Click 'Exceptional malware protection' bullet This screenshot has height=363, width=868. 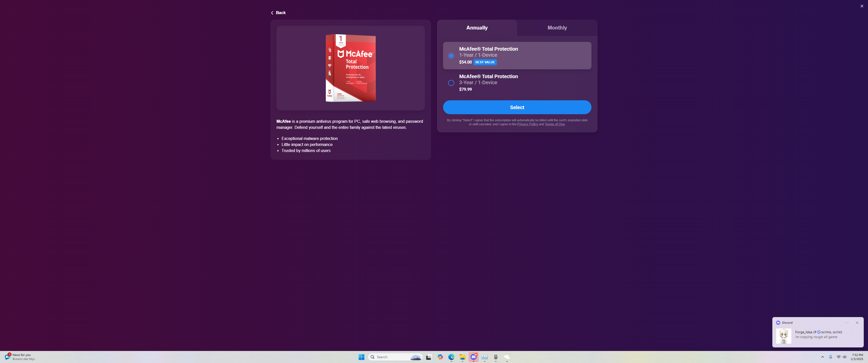pos(309,138)
